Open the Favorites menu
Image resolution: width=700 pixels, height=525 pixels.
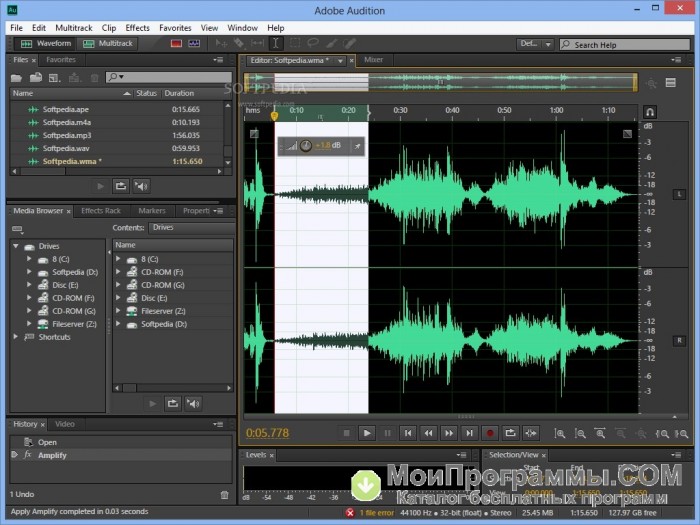pos(175,28)
